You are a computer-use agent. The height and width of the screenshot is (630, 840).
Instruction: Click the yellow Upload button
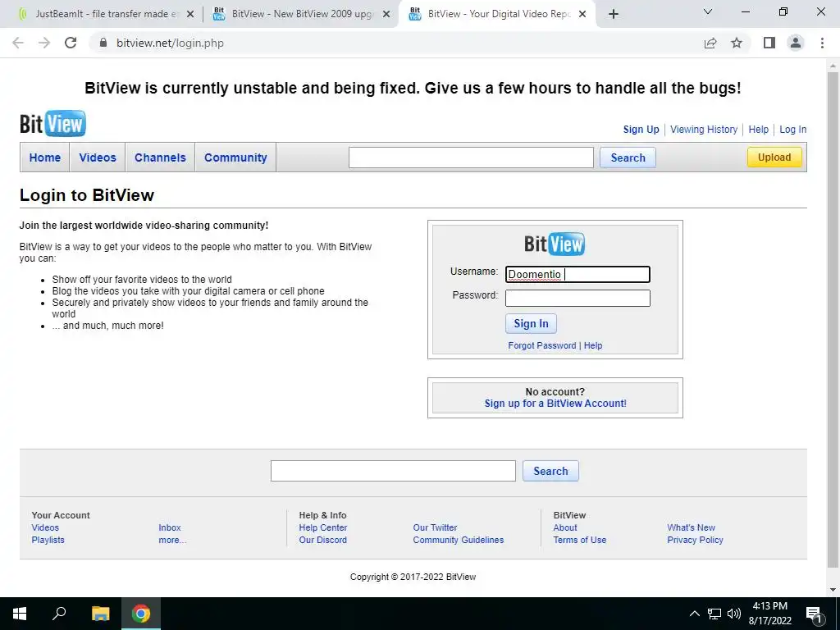[x=774, y=157]
